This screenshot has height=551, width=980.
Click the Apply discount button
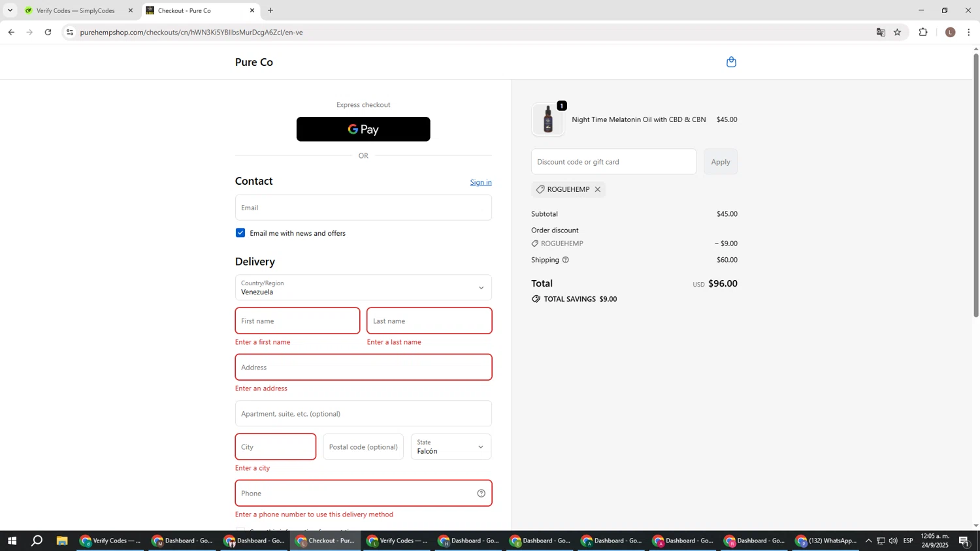tap(721, 162)
